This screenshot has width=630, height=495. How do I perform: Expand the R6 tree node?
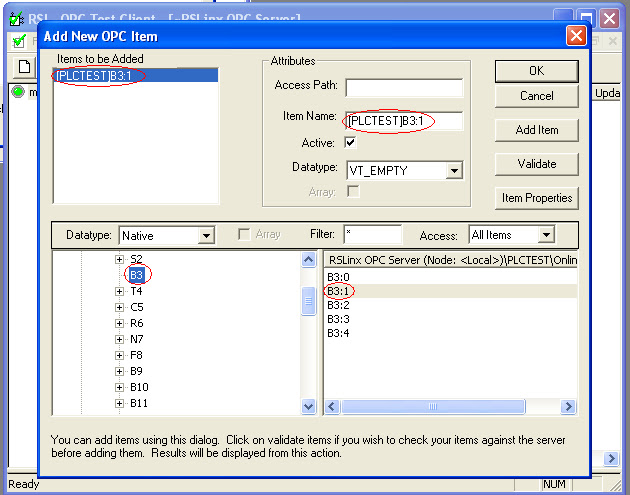point(119,323)
